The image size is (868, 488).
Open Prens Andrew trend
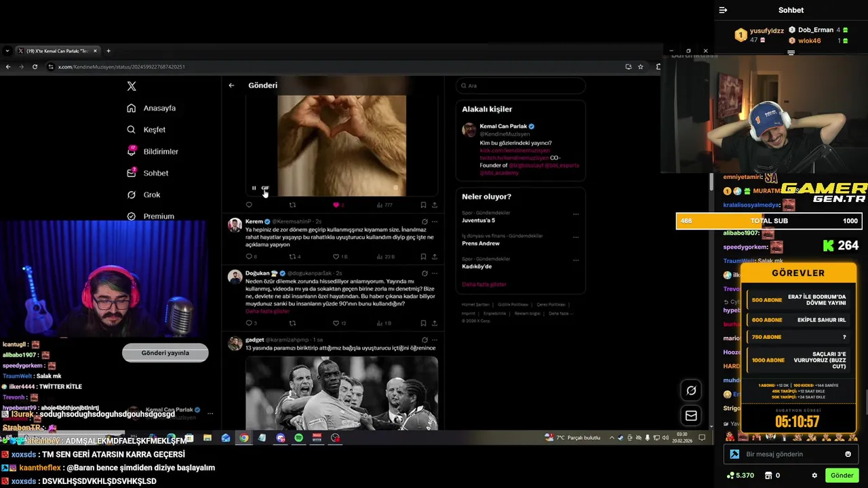click(x=481, y=243)
